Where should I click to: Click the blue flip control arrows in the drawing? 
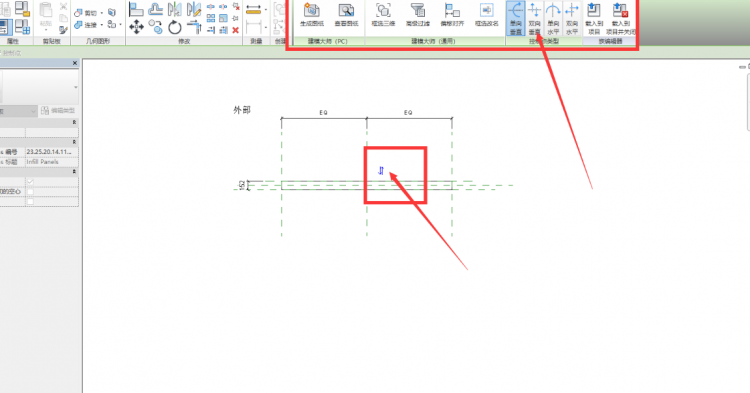pyautogui.click(x=381, y=171)
